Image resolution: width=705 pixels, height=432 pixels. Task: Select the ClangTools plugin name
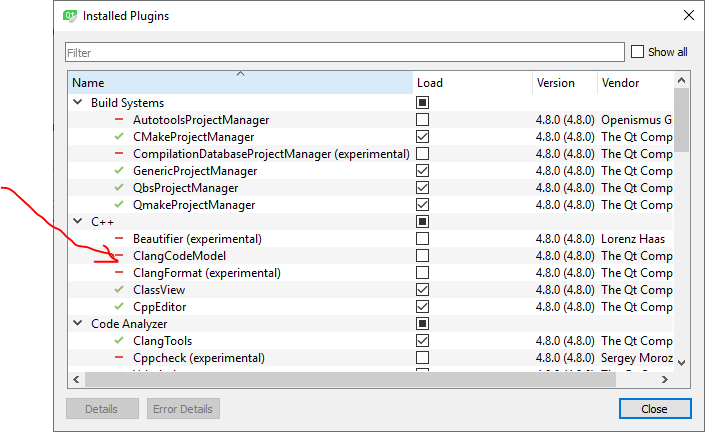(x=162, y=341)
